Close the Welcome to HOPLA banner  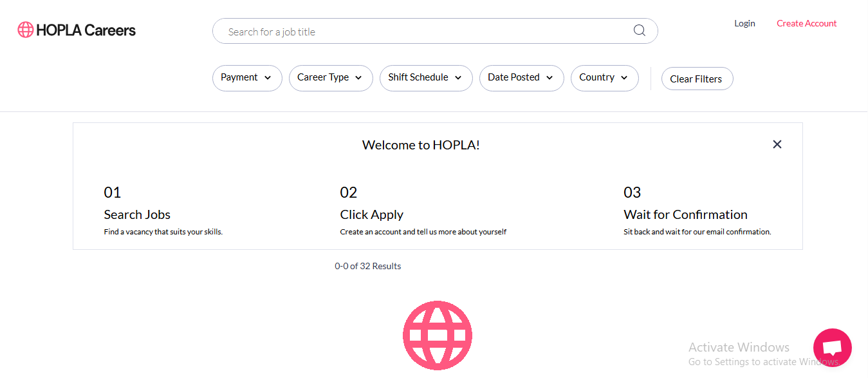tap(777, 144)
